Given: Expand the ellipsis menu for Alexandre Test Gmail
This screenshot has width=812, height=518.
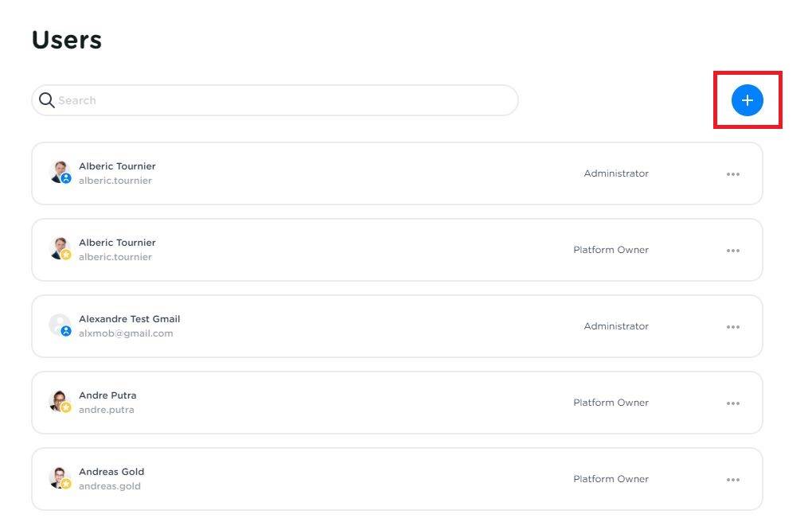Looking at the screenshot, I should click(732, 327).
